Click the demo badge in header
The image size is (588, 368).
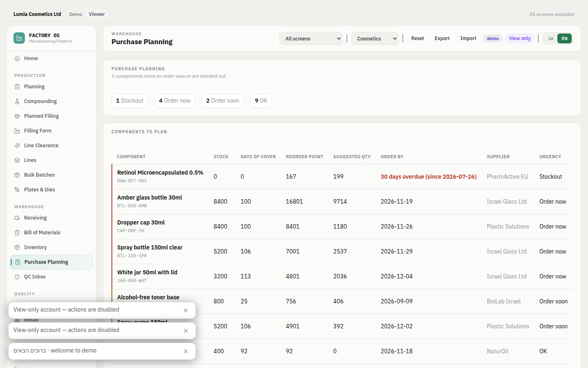[492, 38]
